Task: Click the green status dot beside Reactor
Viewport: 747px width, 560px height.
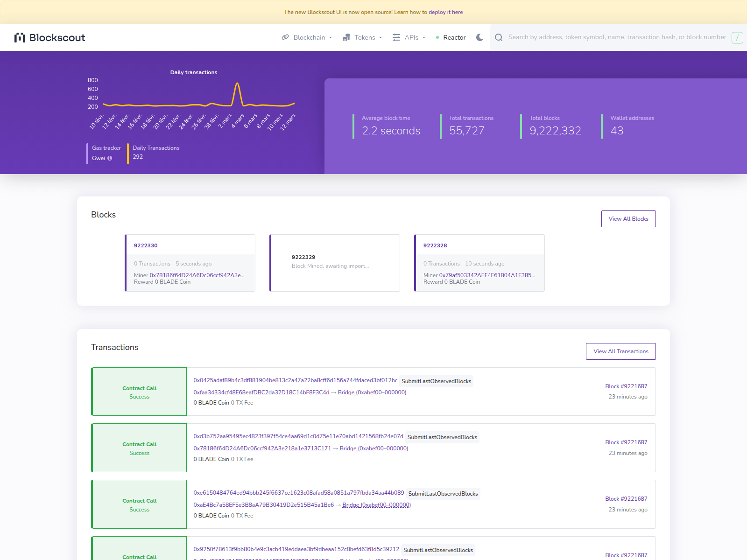Action: click(437, 37)
